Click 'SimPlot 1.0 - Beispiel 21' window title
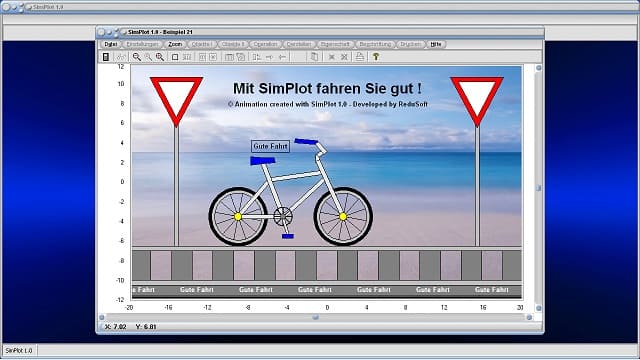This screenshot has width=640, height=360. (x=160, y=32)
